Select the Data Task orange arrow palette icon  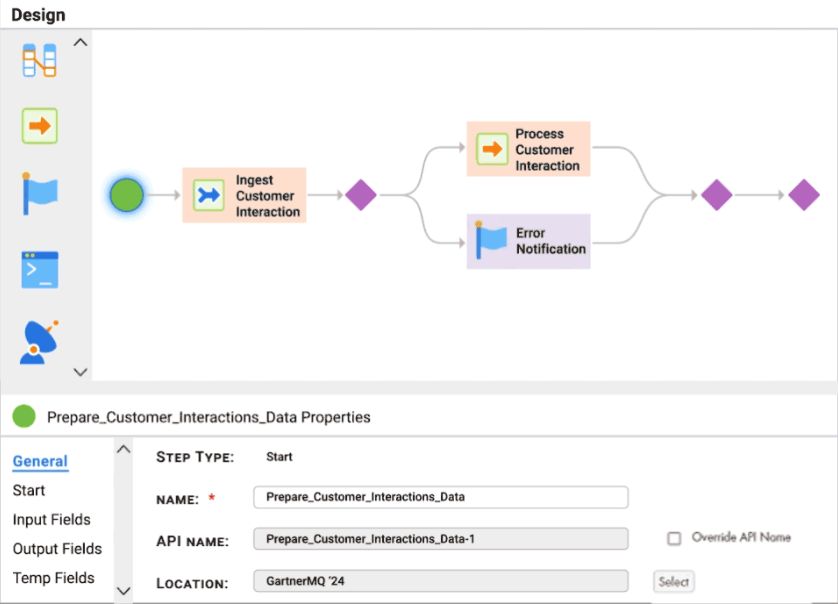pos(40,126)
